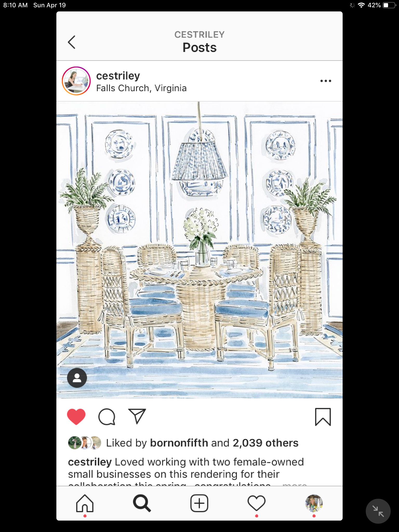Tap the back arrow in the Posts header
Screen dimensions: 399x532
pyautogui.click(x=71, y=42)
